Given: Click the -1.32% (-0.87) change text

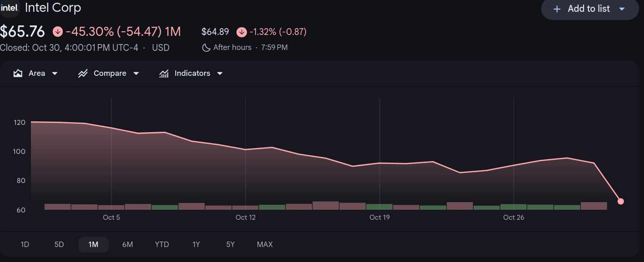Looking at the screenshot, I should click(278, 32).
